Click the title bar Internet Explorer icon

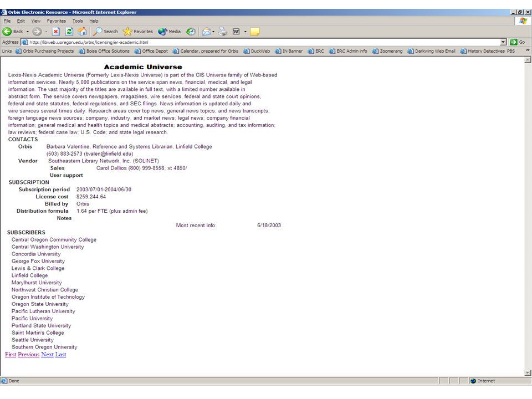[x=4, y=12]
